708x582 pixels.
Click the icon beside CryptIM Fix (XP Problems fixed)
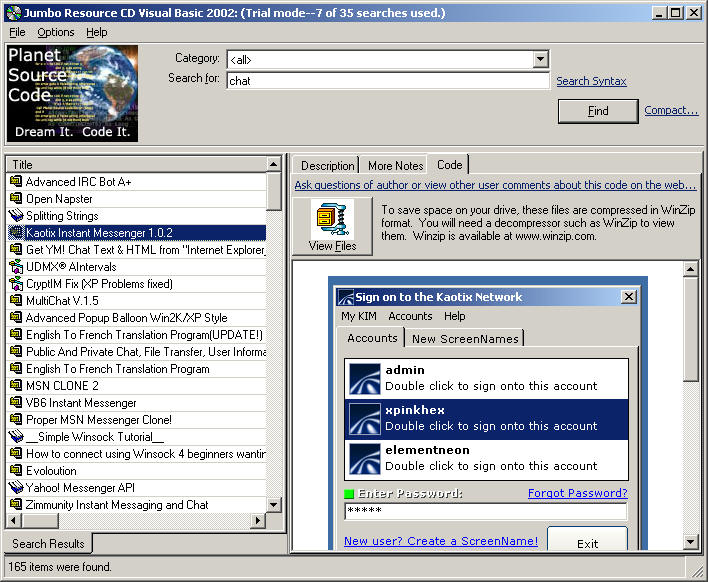(16, 284)
